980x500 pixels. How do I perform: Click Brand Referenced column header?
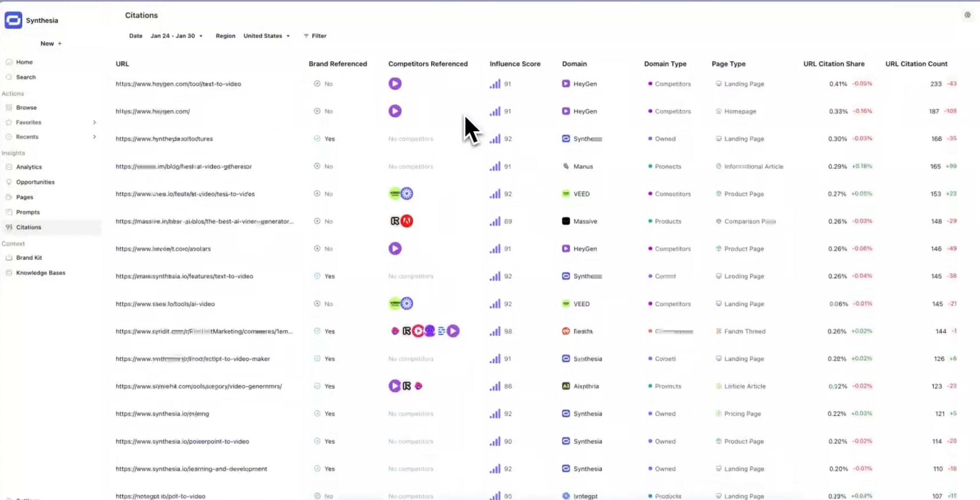pos(338,64)
